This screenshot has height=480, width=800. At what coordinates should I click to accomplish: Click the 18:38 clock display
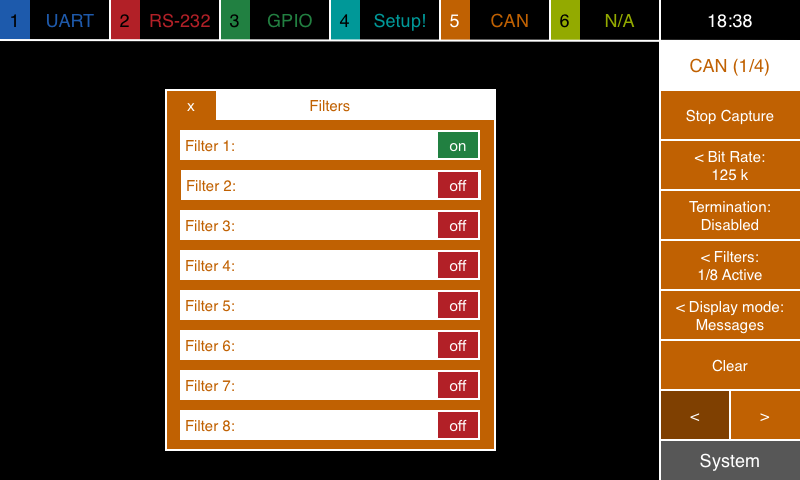730,20
